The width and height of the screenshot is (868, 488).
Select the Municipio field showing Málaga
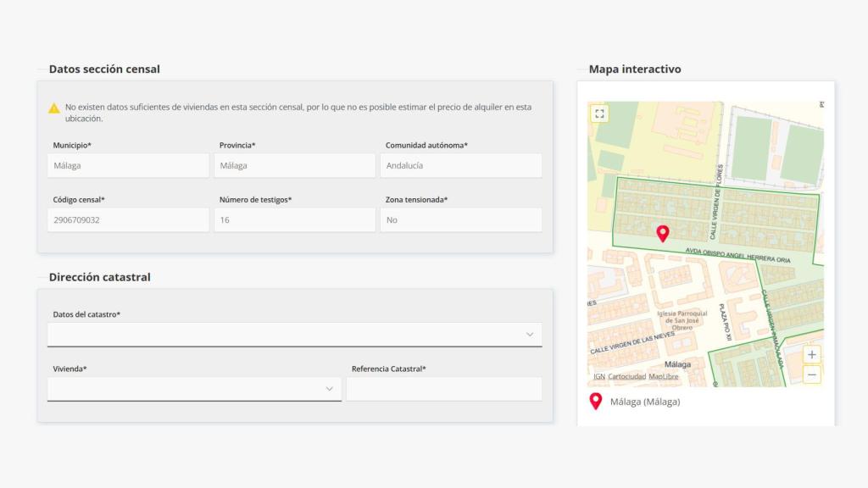coord(127,165)
